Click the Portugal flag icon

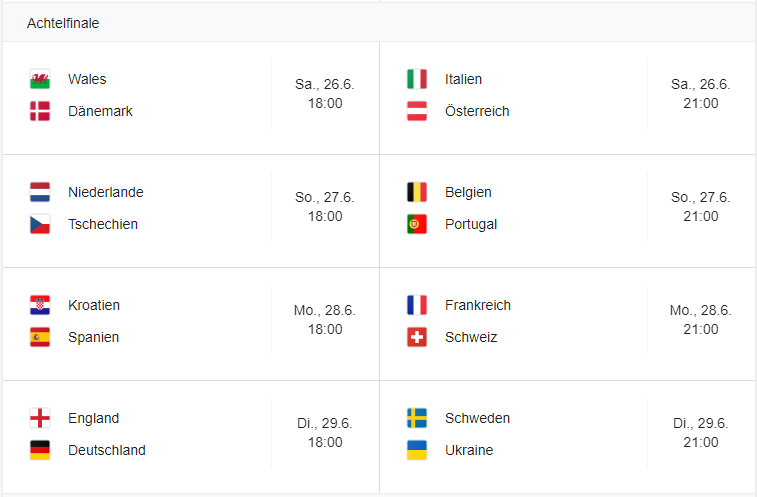(417, 224)
